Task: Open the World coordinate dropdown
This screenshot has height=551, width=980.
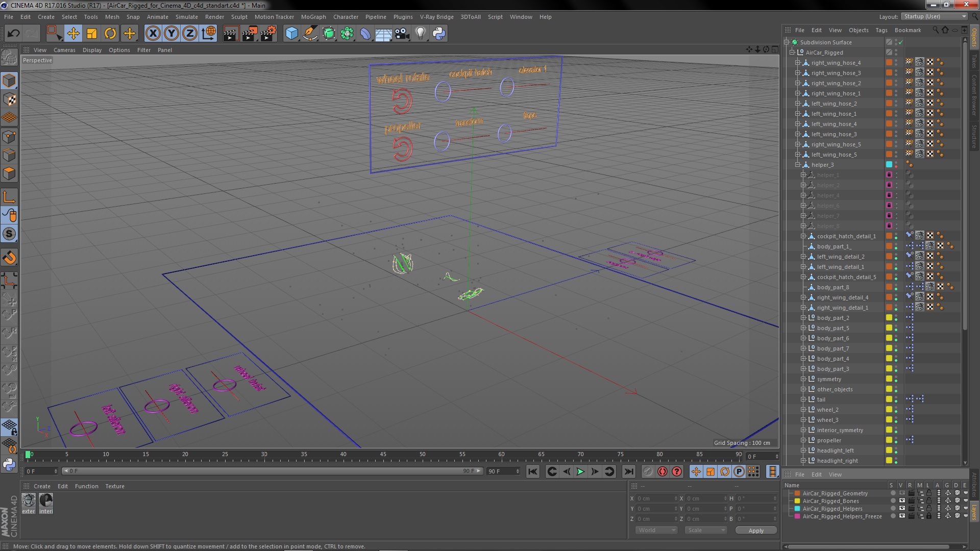Action: coord(656,530)
